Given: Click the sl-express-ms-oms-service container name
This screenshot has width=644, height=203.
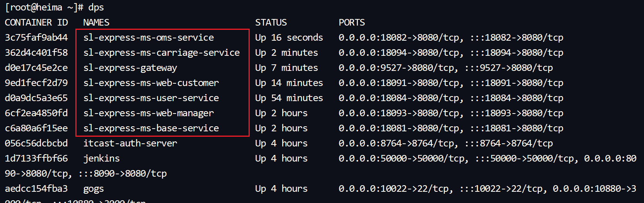Looking at the screenshot, I should pyautogui.click(x=148, y=38).
